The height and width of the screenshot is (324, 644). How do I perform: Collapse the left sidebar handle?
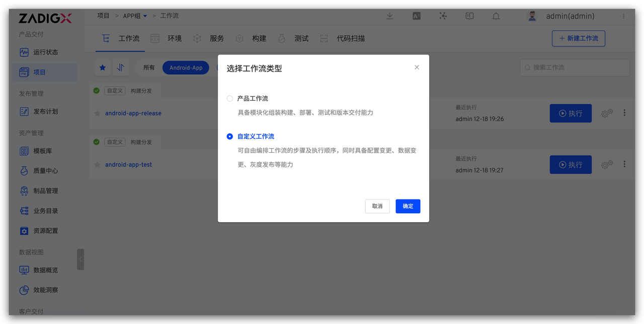[80, 259]
